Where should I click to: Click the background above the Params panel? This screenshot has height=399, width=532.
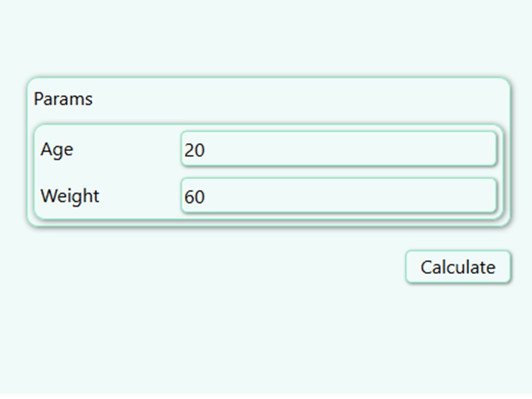pos(266,40)
